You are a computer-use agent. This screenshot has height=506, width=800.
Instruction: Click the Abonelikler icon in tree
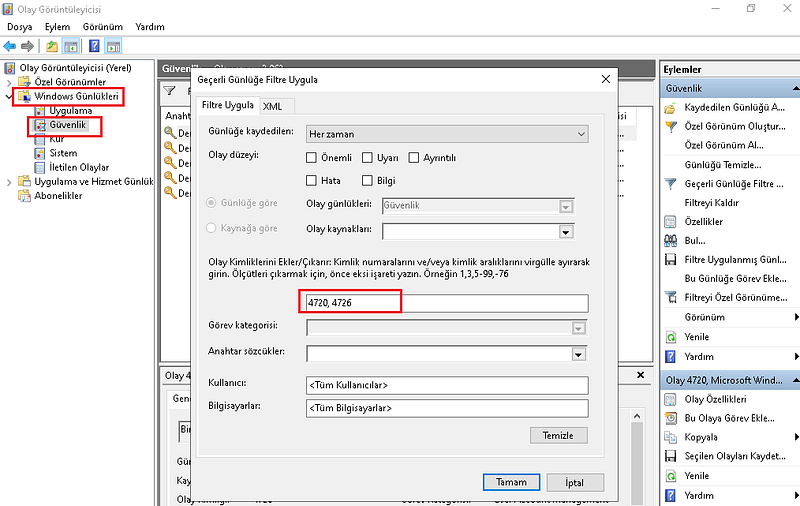tap(24, 196)
